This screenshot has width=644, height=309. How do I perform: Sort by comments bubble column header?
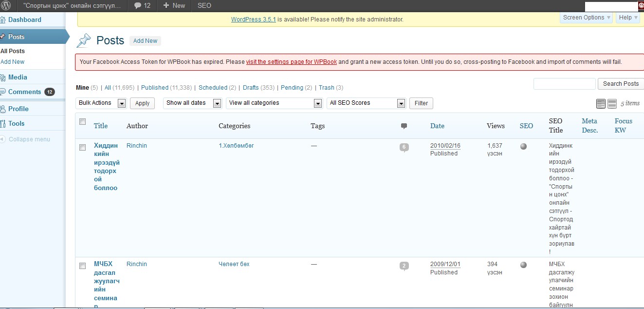pos(404,126)
